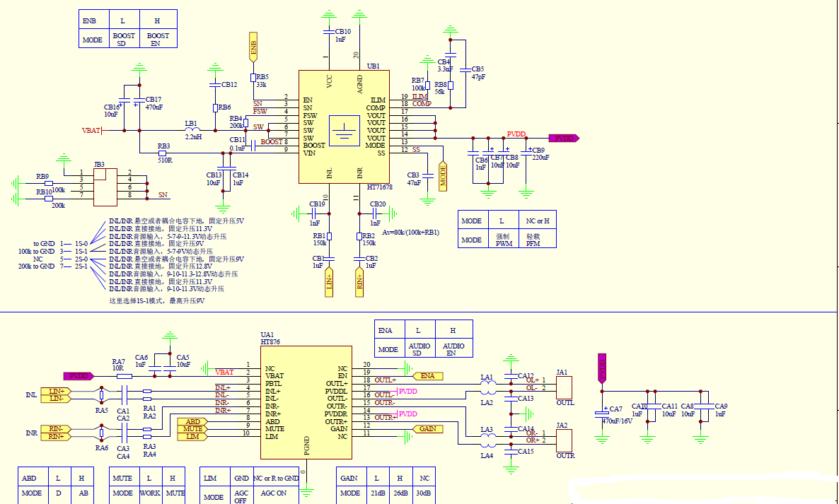This screenshot has width=839, height=504.
Task: Click the yellow LIM input port
Action: click(x=192, y=437)
